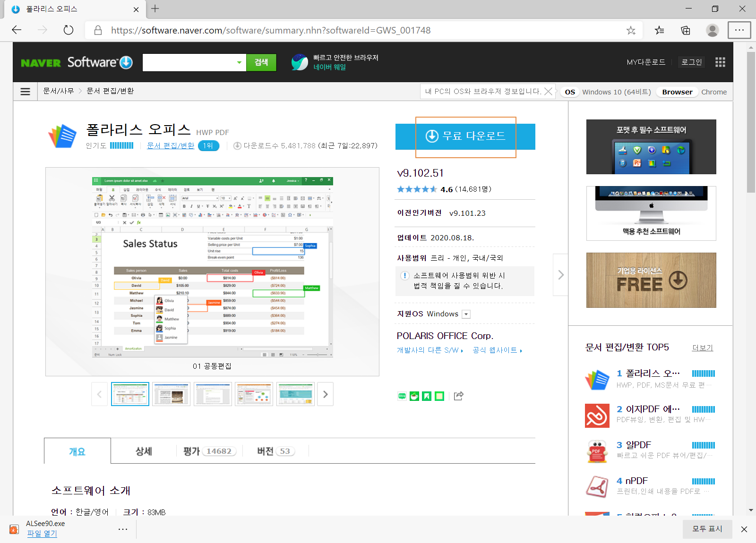Share via Naver cafe icon

click(414, 396)
